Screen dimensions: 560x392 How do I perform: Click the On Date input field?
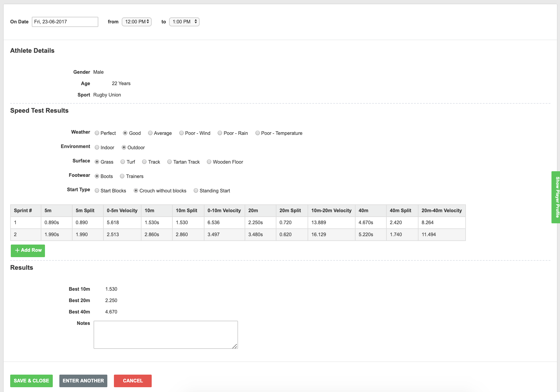[65, 22]
